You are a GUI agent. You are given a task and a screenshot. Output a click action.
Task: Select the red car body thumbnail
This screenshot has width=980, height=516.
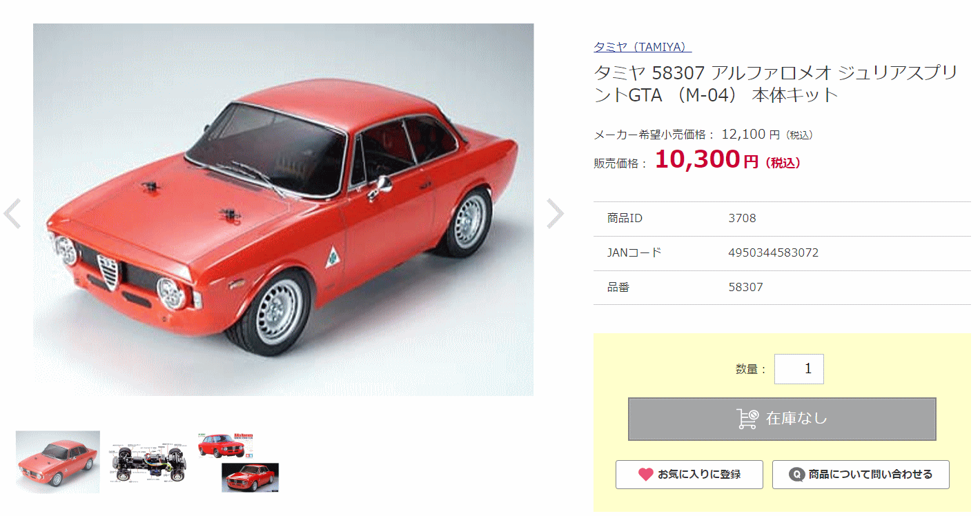(58, 462)
